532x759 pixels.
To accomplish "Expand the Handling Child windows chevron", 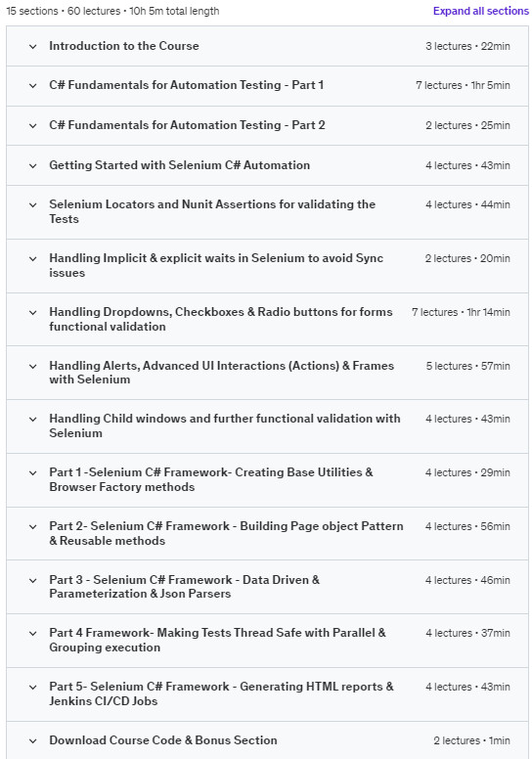I will click(33, 420).
